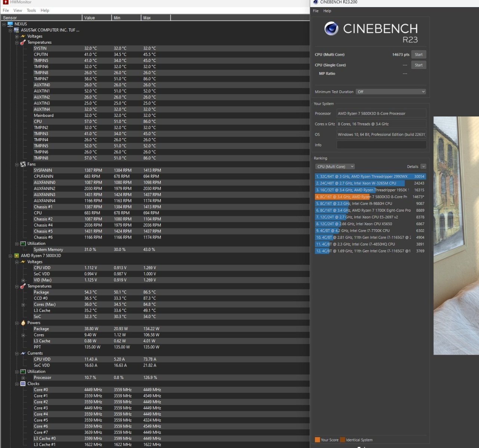Start the CPU Single Core test
Screen dimensions: 479x448
click(x=418, y=65)
